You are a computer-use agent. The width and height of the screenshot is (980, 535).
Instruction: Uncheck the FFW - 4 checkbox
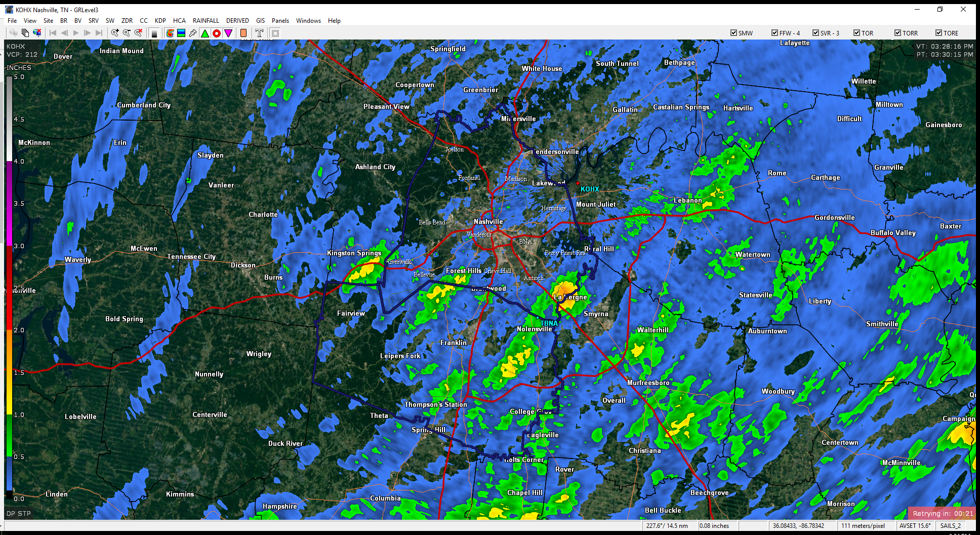click(x=774, y=33)
